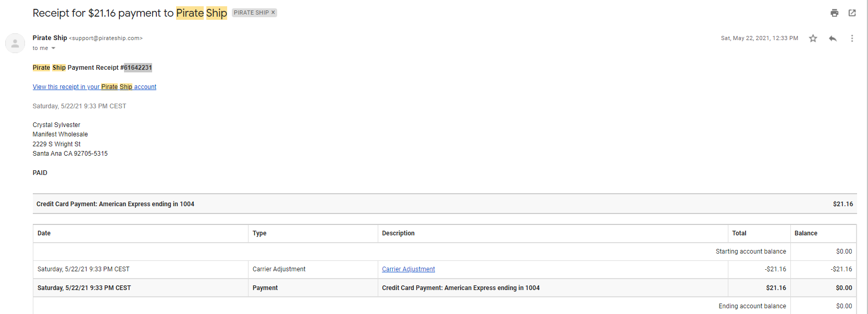Click the '2229 S Wright St' address line
The height and width of the screenshot is (314, 868).
click(56, 144)
